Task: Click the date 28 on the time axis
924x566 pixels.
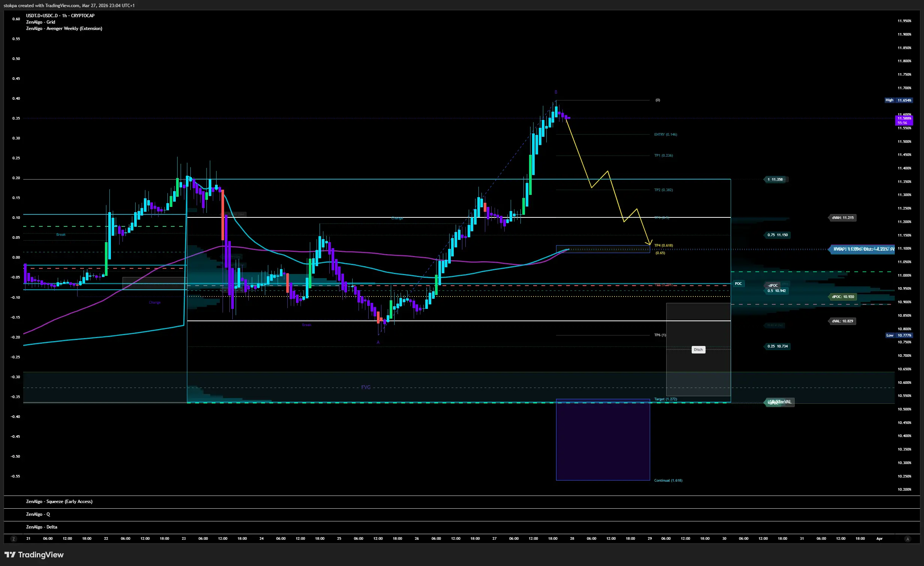Action: click(x=572, y=539)
